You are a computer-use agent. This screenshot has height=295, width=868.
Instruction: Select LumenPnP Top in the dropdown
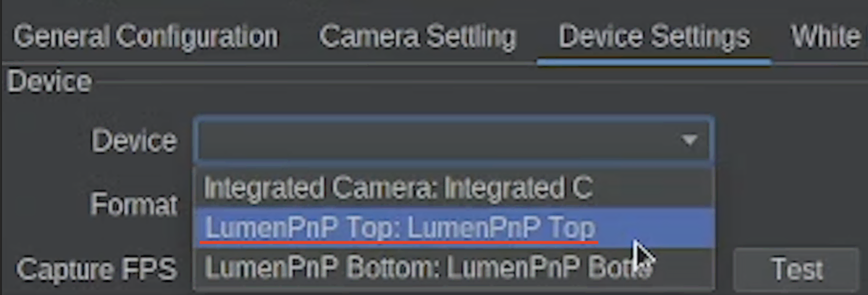[x=400, y=228]
